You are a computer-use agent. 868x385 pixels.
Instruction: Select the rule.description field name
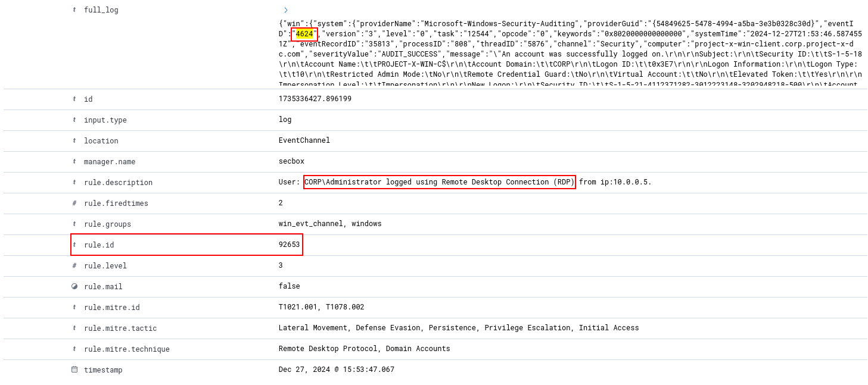click(118, 183)
